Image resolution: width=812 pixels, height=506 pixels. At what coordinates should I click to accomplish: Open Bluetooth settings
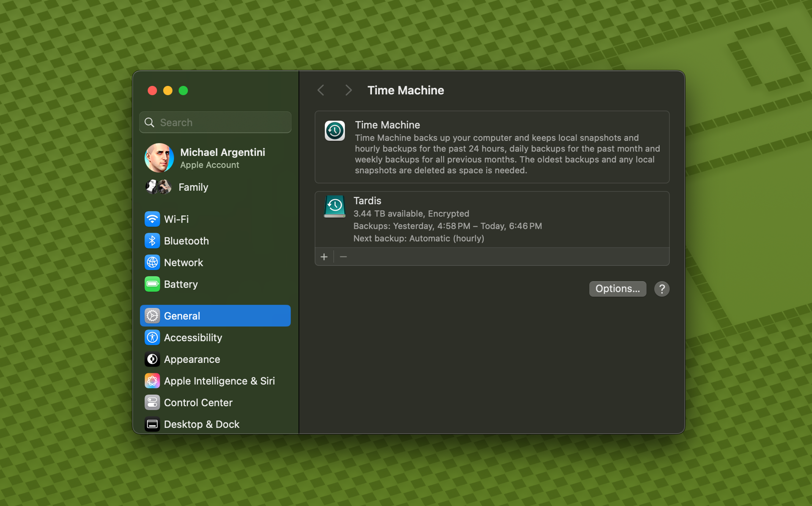tap(215, 241)
